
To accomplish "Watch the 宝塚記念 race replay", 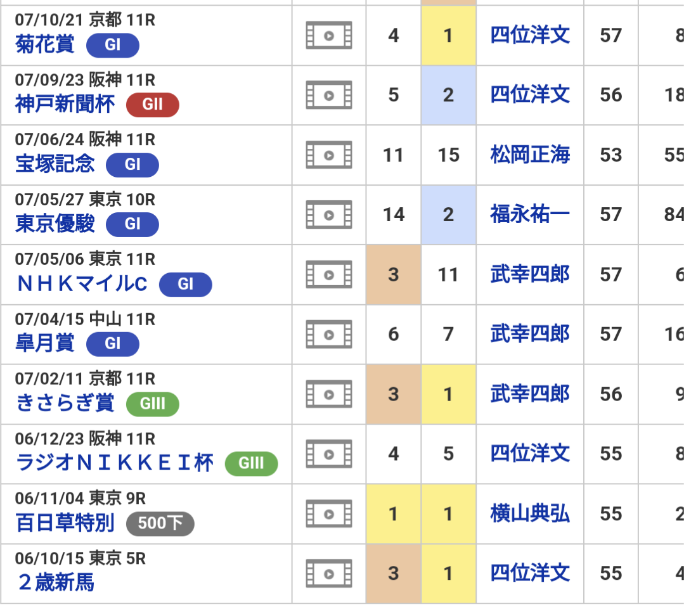I will tap(329, 155).
